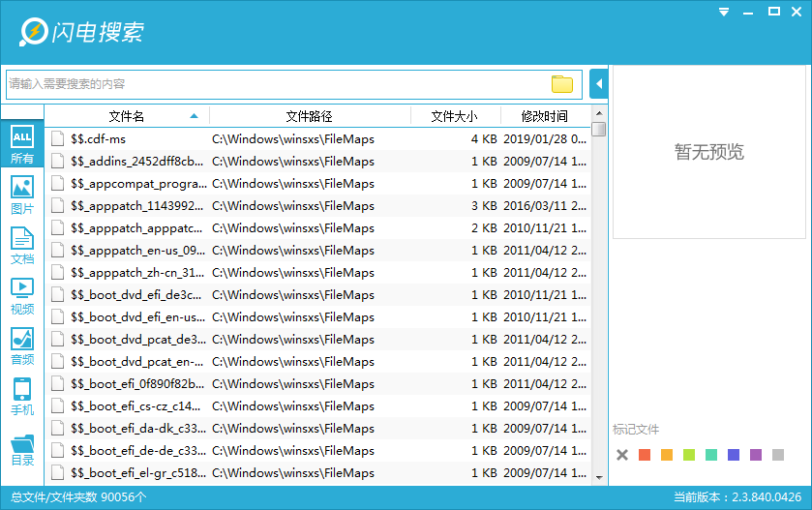Image resolution: width=812 pixels, height=510 pixels.
Task: Show 音频 (Audio) files only
Action: pos(21,346)
